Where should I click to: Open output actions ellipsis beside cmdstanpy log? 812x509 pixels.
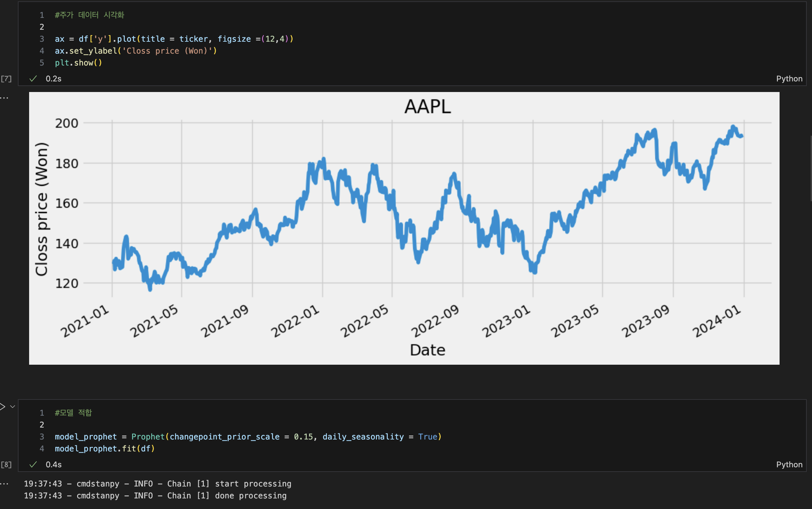click(x=4, y=484)
